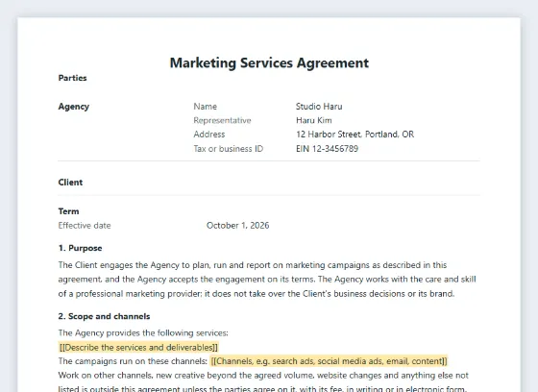The width and height of the screenshot is (538, 392).
Task: Fill the Channels placeholder field
Action: coord(329,361)
